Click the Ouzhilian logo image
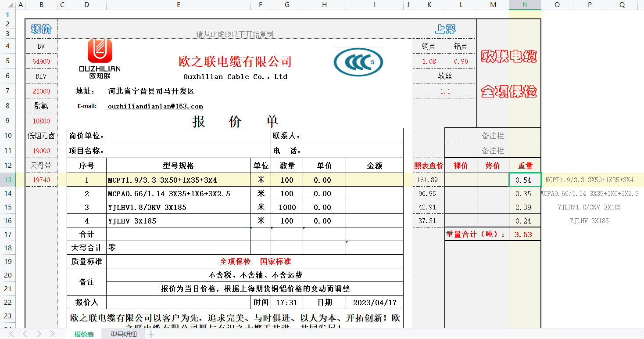This screenshot has width=644, height=339. [100, 58]
